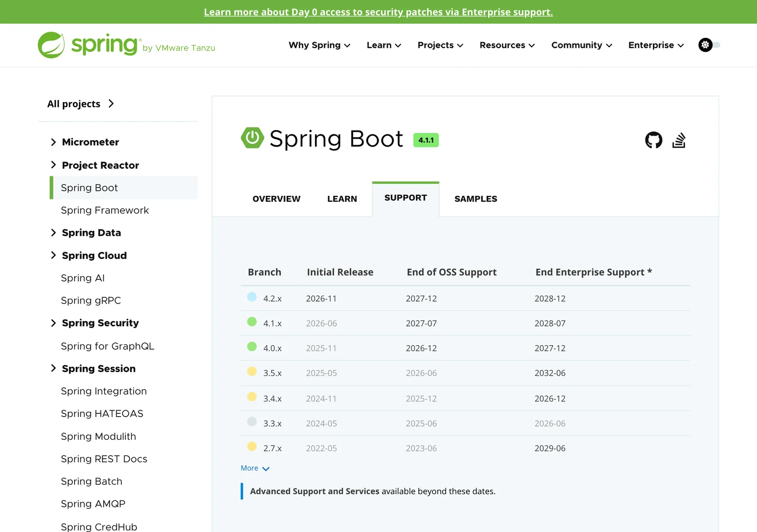Image resolution: width=757 pixels, height=532 pixels.
Task: Switch to the Learn tab of Spring Boot
Action: tap(342, 199)
